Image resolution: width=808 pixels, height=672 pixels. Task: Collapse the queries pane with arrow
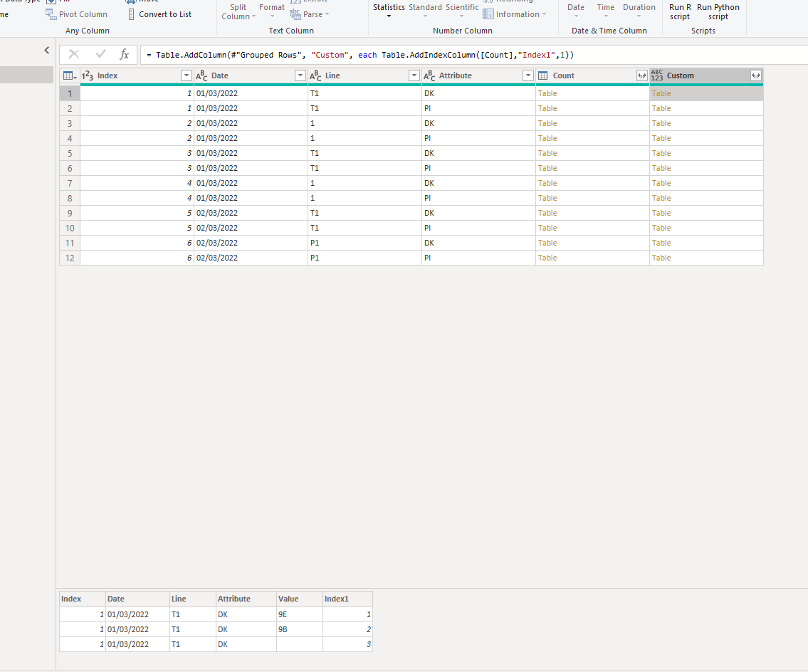tap(47, 50)
